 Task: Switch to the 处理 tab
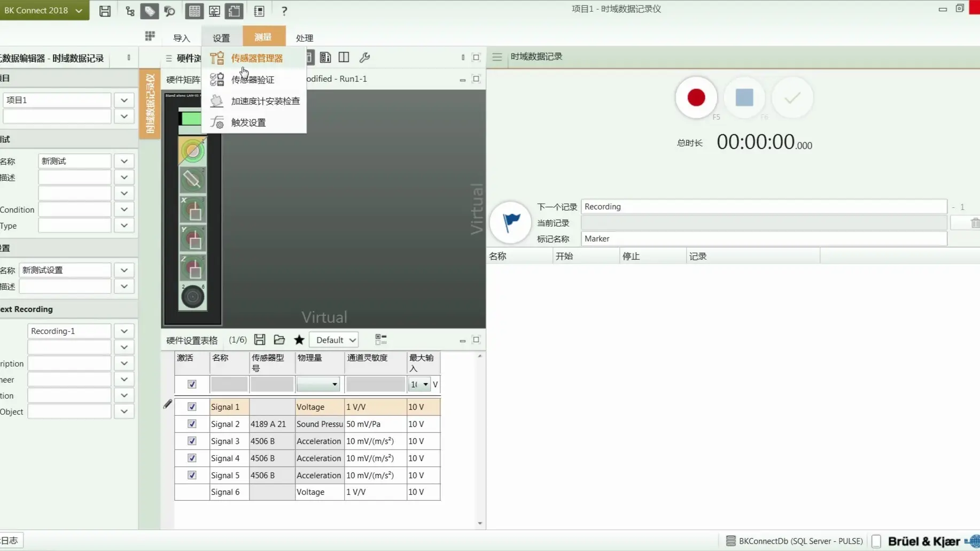pos(304,38)
